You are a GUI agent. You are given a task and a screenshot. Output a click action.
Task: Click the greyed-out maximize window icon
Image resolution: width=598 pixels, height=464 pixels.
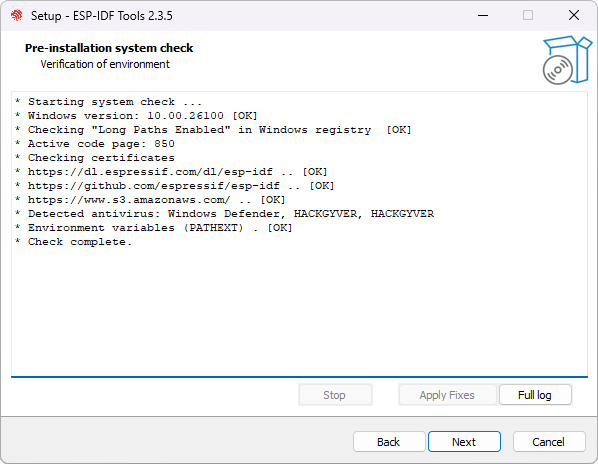(x=528, y=16)
